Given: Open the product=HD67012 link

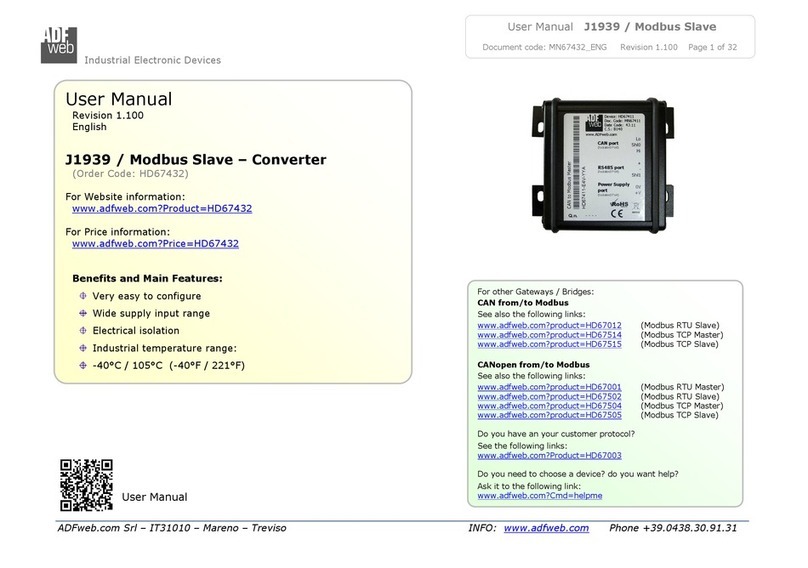Looking at the screenshot, I should coord(549,325).
